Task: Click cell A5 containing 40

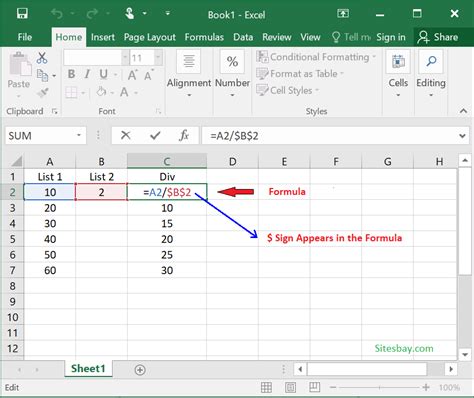Action: pyautogui.click(x=50, y=239)
